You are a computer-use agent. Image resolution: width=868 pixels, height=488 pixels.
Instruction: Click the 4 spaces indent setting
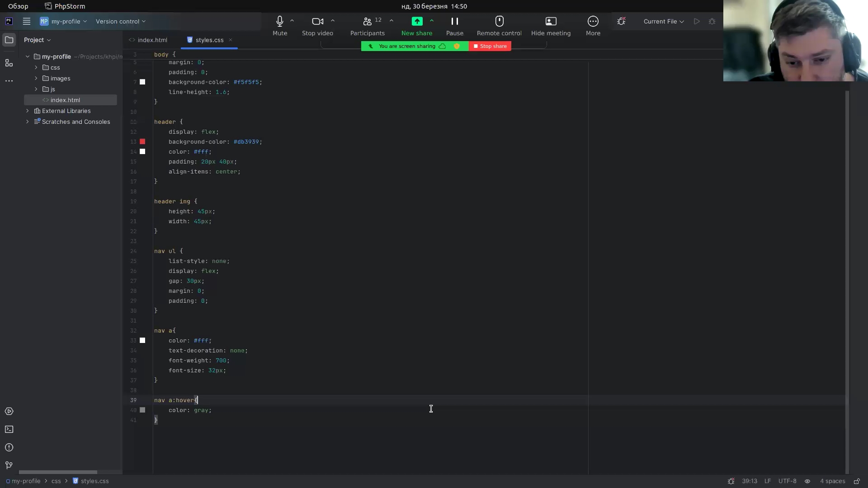tap(832, 481)
